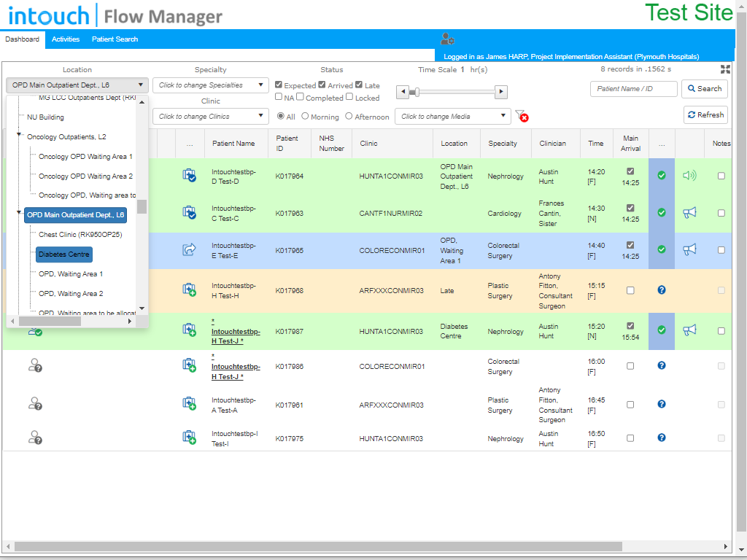
Task: Click the medical kit icon for K017963
Action: tap(189, 212)
